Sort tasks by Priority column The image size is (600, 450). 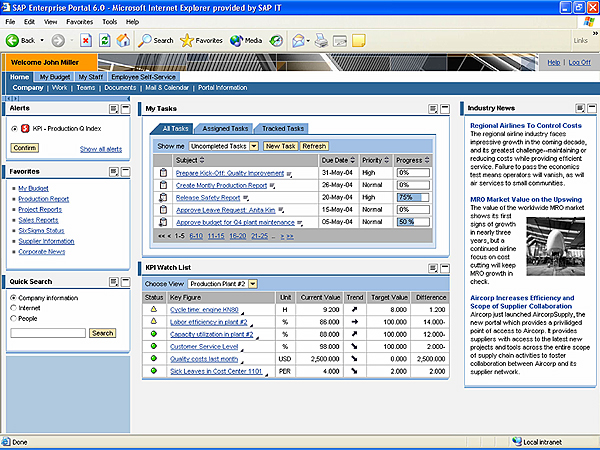coord(387,160)
